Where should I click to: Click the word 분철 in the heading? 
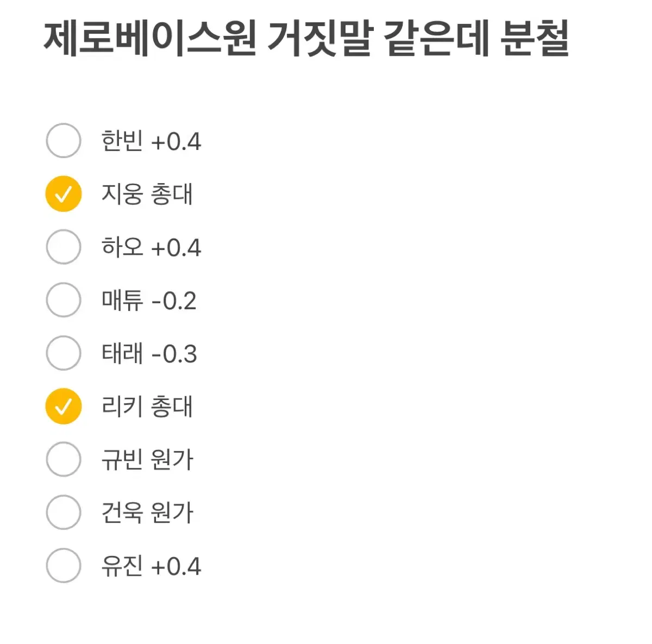pyautogui.click(x=535, y=39)
